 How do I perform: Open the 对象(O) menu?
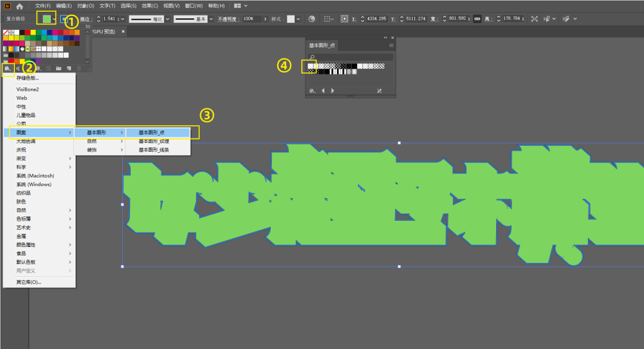(85, 6)
